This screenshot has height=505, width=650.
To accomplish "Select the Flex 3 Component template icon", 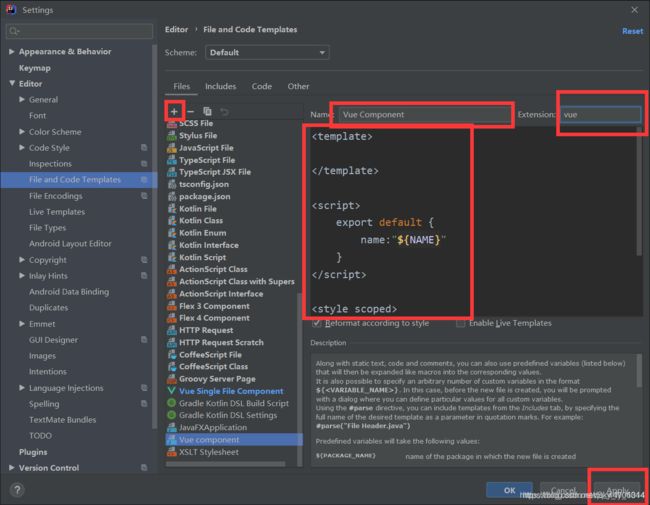I will pos(172,306).
